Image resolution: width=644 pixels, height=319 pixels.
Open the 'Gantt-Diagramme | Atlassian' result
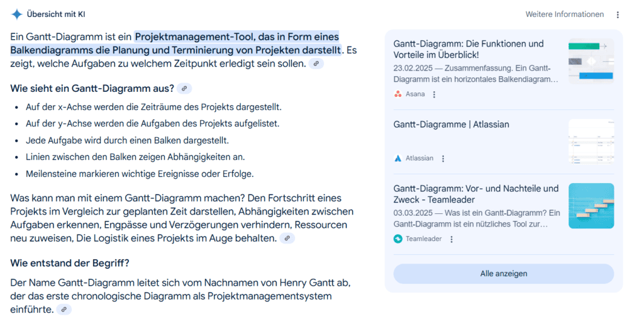[451, 125]
